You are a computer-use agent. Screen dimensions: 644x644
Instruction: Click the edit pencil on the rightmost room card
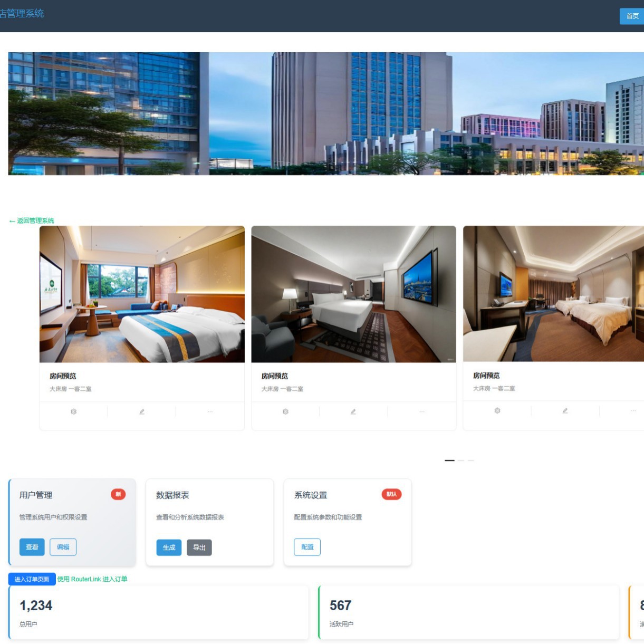565,410
